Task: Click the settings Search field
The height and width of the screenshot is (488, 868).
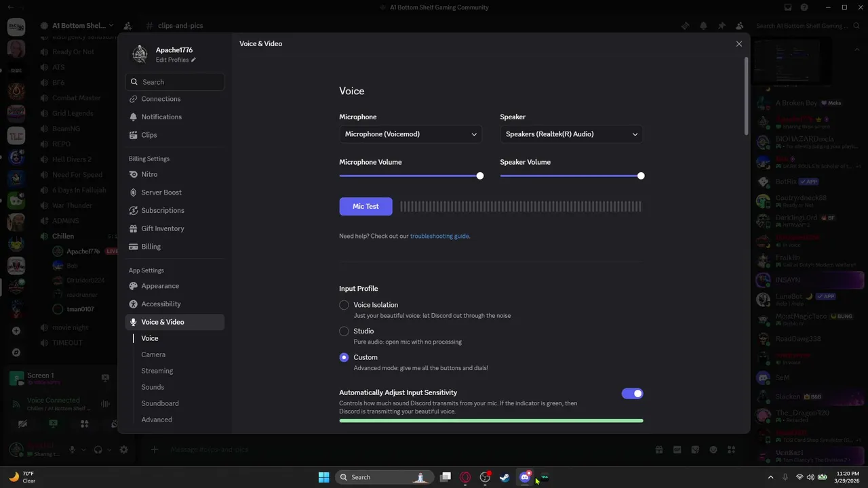Action: (175, 82)
